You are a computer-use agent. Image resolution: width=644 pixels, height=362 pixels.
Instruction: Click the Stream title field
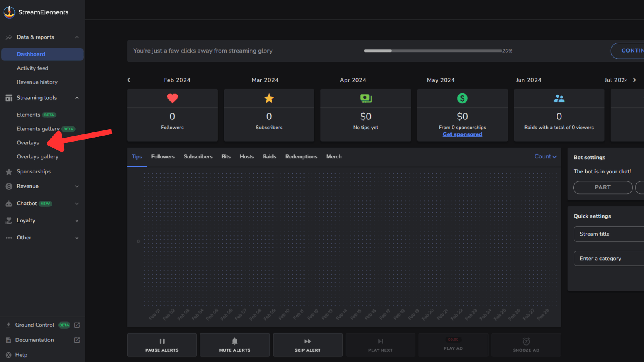(x=609, y=234)
